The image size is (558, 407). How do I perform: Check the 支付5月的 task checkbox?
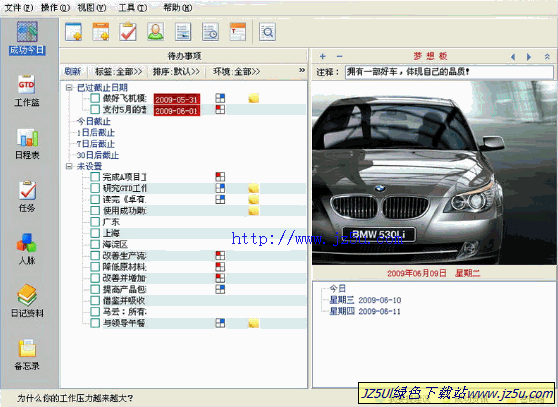click(x=95, y=109)
